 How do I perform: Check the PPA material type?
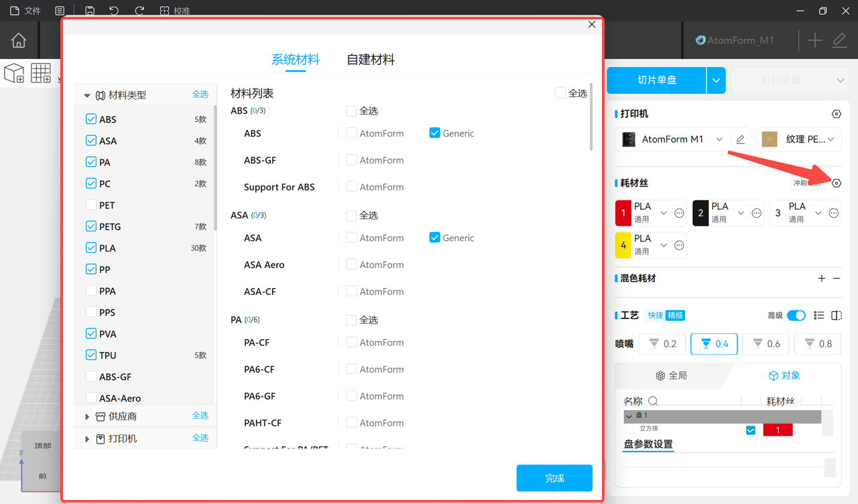(x=91, y=291)
